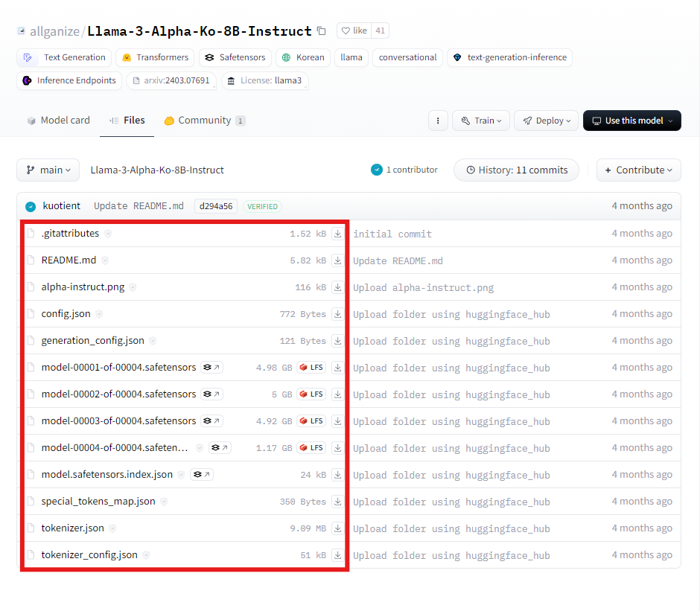The image size is (700, 611).
Task: Download config.json
Action: point(338,314)
